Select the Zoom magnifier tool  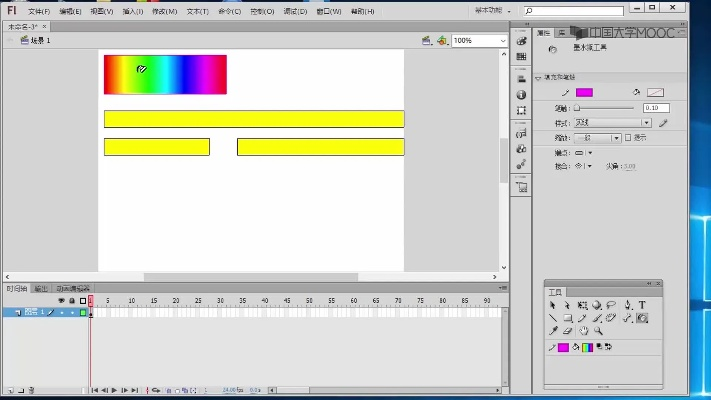click(x=598, y=331)
